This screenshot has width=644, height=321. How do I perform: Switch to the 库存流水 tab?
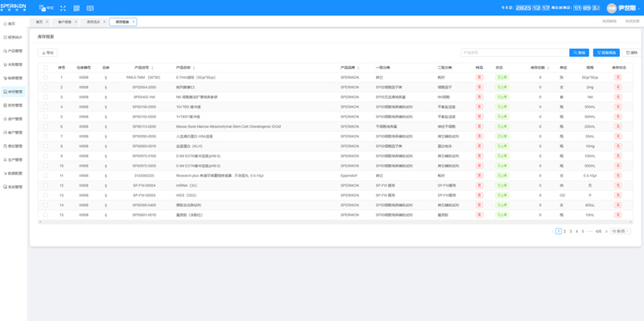point(93,22)
